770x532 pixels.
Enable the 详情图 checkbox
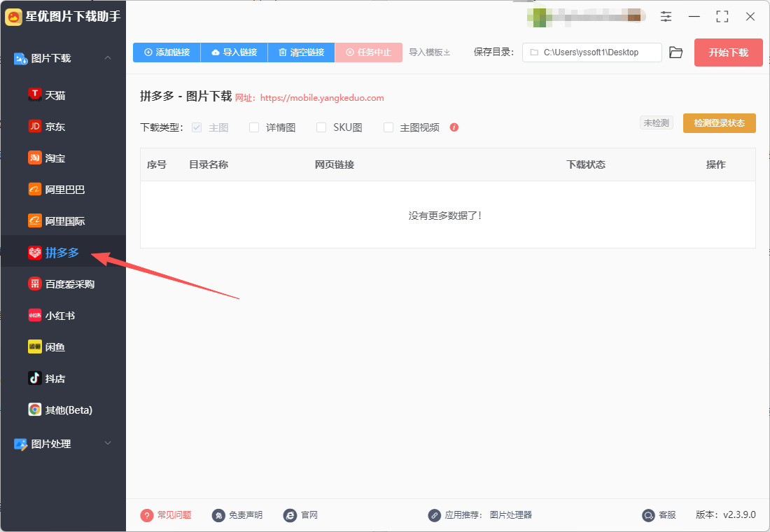click(x=254, y=127)
